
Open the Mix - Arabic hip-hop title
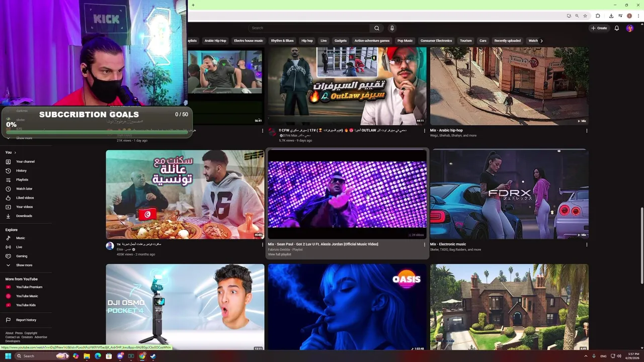click(x=446, y=130)
